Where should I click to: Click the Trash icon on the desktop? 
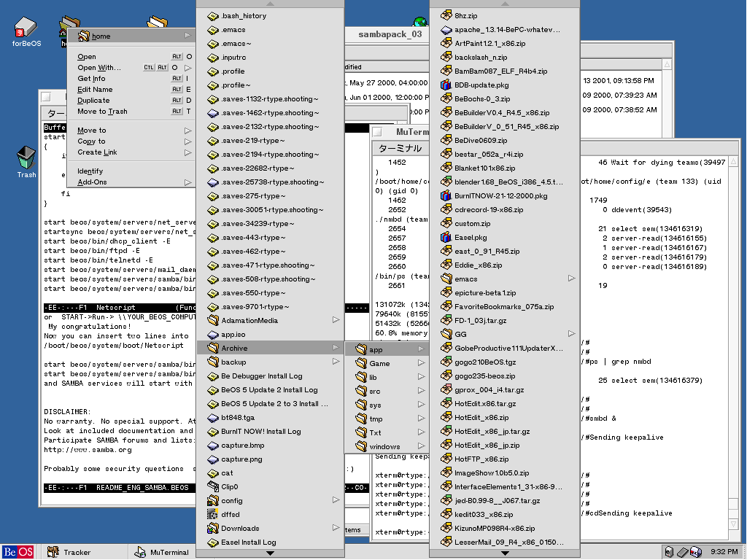coord(26,157)
